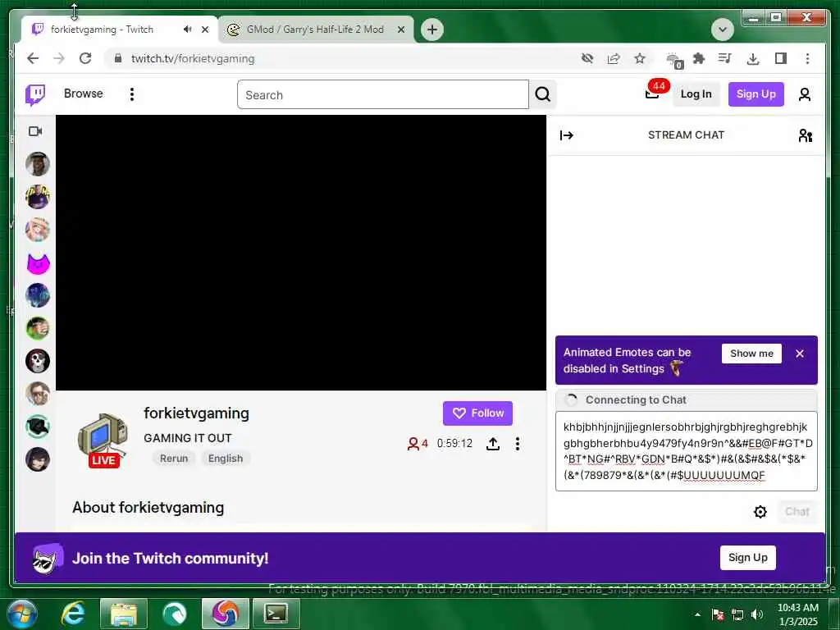Image resolution: width=840 pixels, height=630 pixels.
Task: Collapse the stream chat panel arrow
Action: (566, 135)
